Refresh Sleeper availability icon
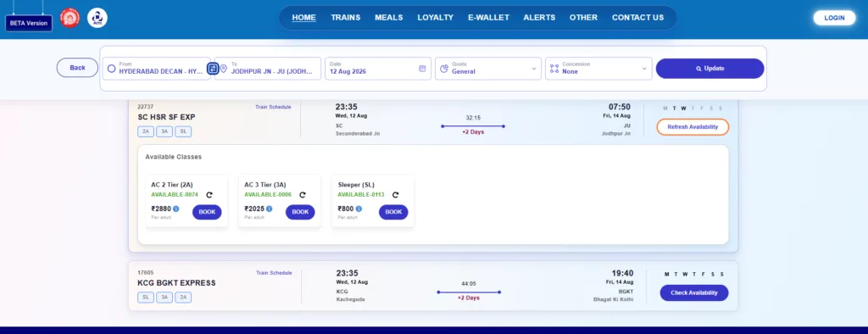The image size is (868, 334). (x=395, y=195)
